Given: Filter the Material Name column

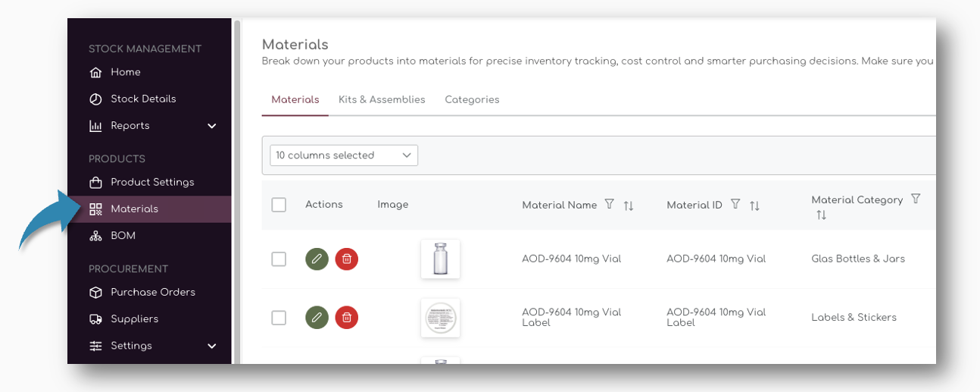Looking at the screenshot, I should [610, 205].
